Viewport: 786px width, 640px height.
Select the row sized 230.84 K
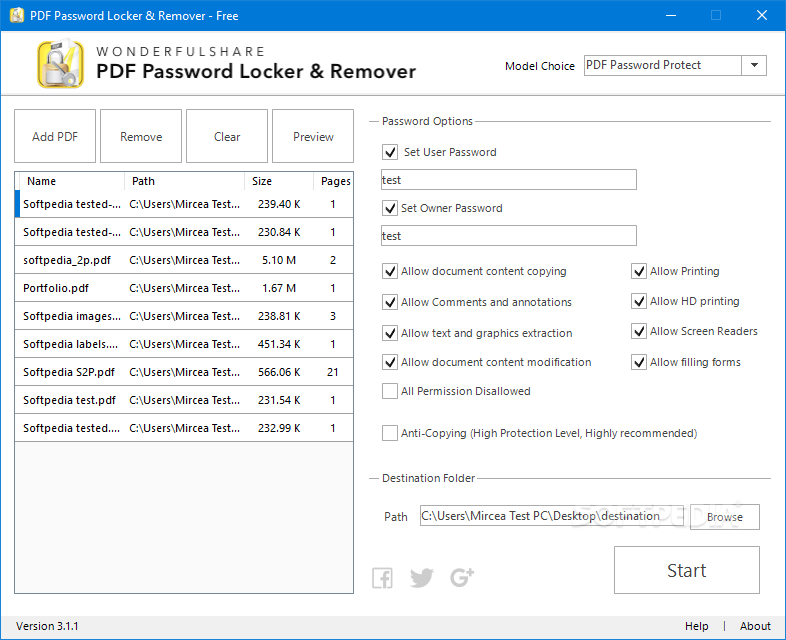[x=184, y=232]
